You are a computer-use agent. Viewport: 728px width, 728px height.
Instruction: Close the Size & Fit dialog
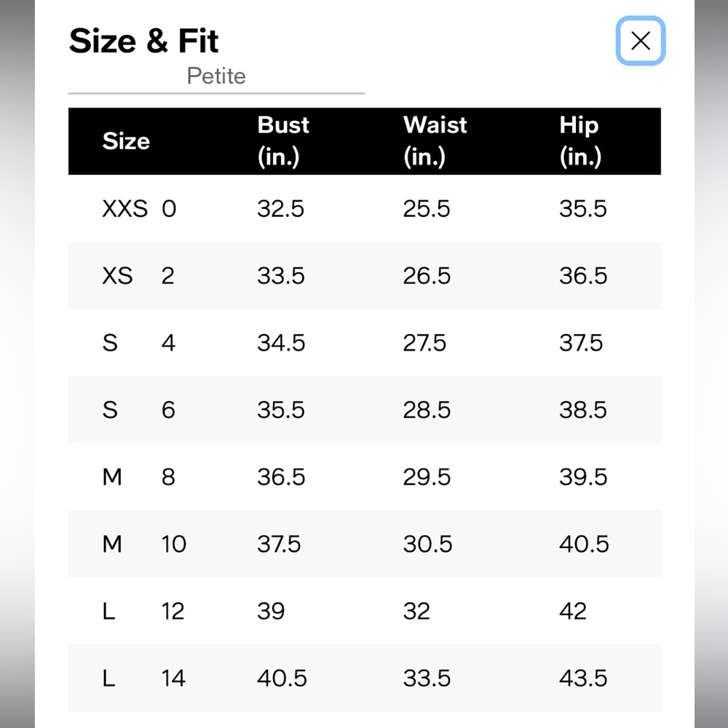(x=640, y=41)
